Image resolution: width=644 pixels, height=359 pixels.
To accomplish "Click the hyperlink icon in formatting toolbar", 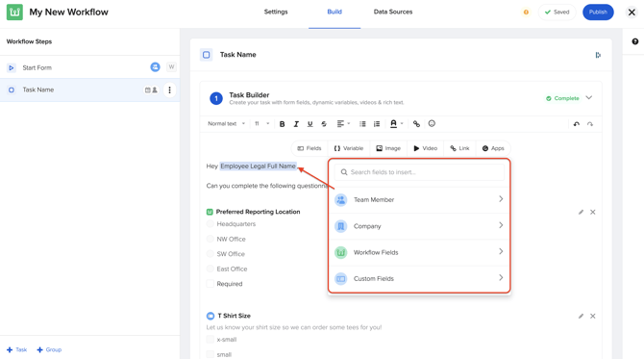I will point(416,124).
